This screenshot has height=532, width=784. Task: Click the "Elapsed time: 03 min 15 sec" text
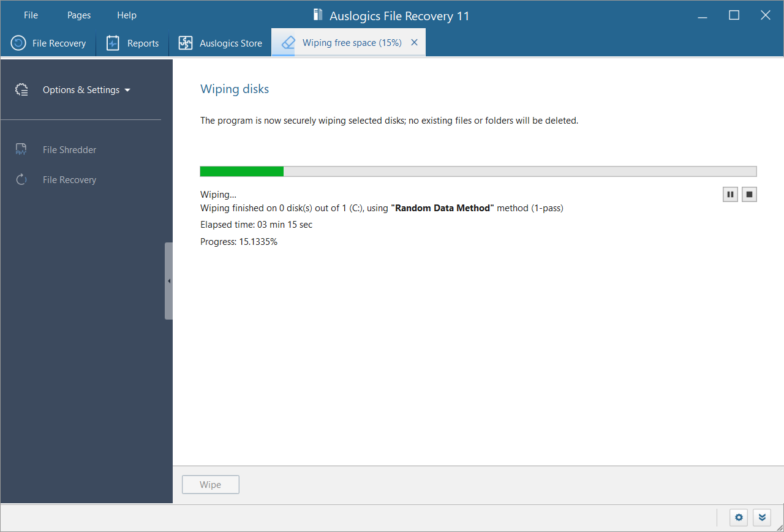tap(256, 225)
